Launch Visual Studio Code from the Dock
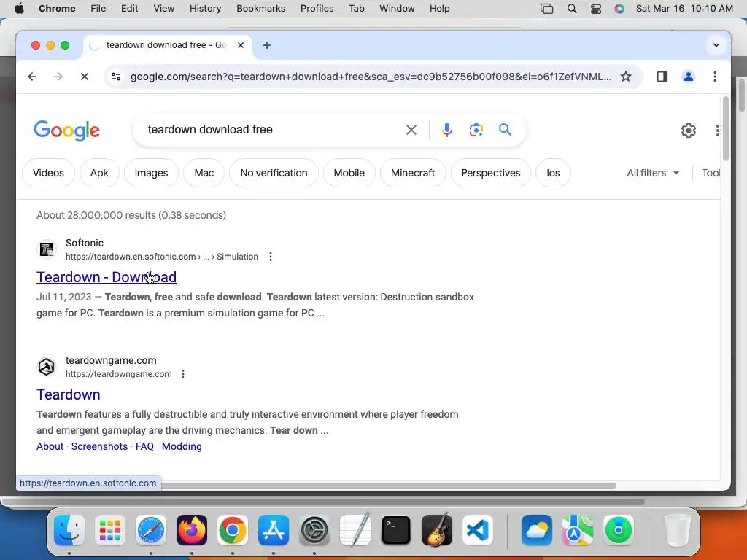The width and height of the screenshot is (747, 560). pos(477,530)
